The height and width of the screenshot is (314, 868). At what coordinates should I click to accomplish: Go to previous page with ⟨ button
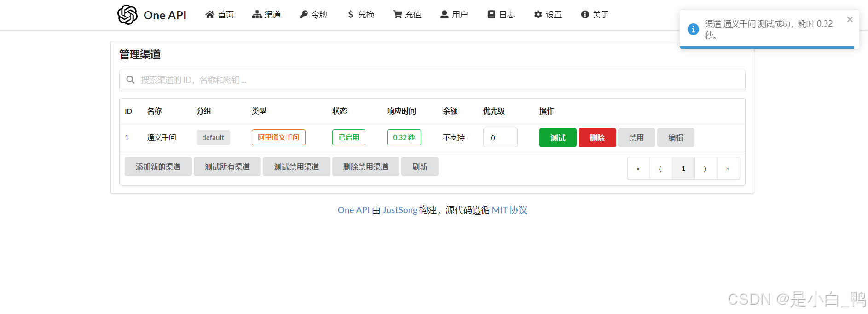coord(661,169)
